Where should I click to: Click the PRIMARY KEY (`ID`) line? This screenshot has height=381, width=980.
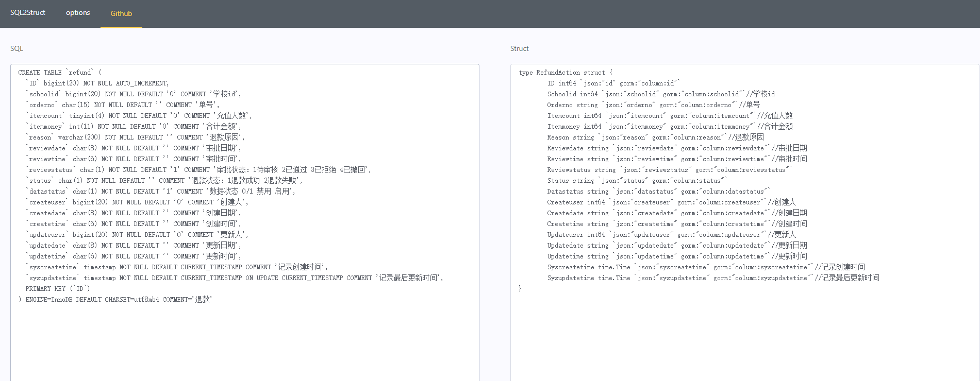(58, 289)
